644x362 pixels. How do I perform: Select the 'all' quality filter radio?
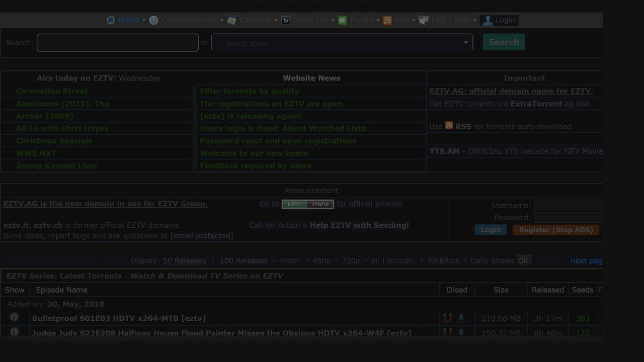click(x=365, y=261)
